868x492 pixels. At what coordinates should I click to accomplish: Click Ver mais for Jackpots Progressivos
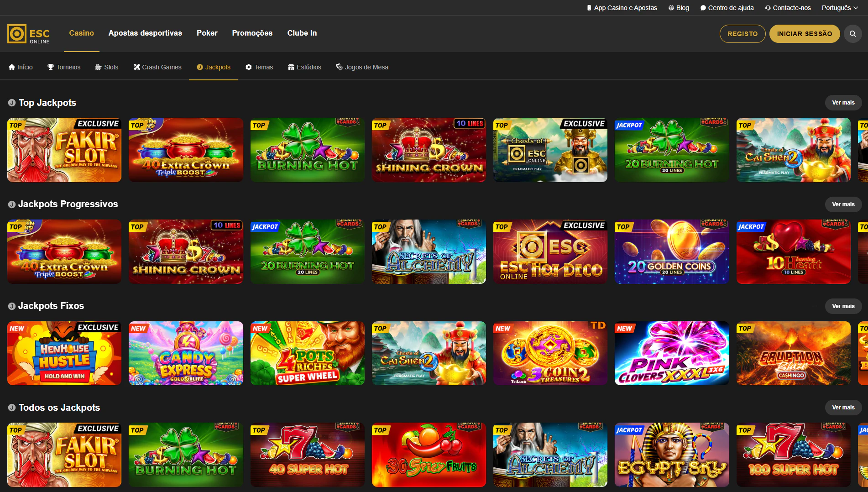coord(843,204)
